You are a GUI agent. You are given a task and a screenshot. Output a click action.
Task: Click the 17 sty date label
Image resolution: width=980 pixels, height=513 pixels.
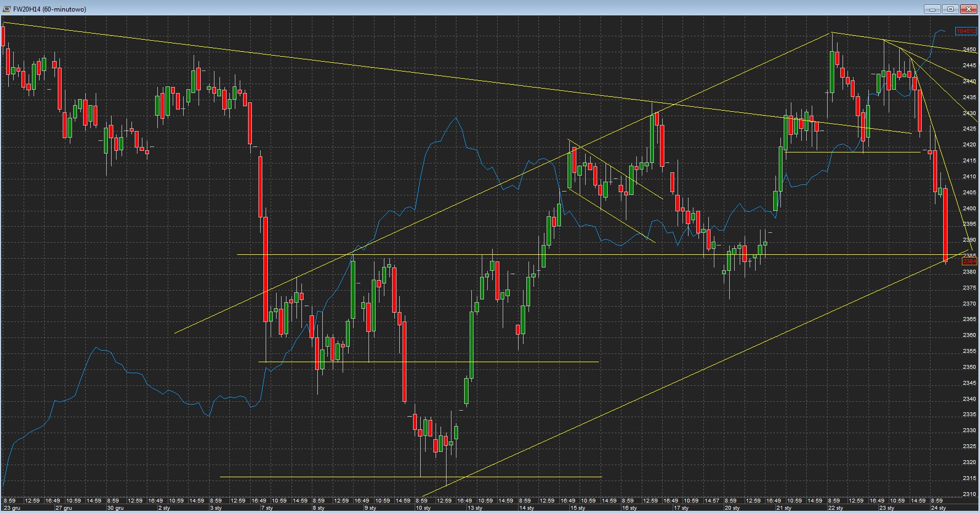[x=681, y=508]
